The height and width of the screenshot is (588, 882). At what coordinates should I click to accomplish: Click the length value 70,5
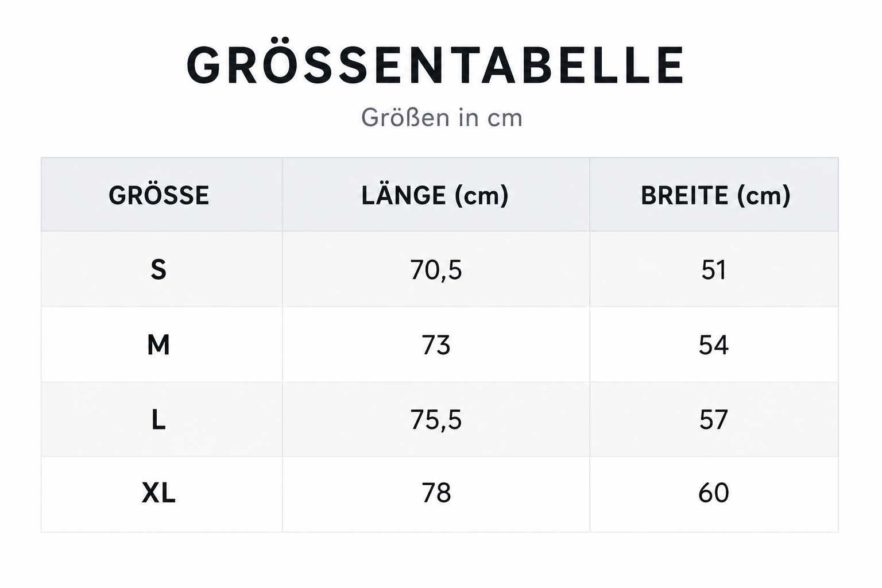click(x=436, y=270)
